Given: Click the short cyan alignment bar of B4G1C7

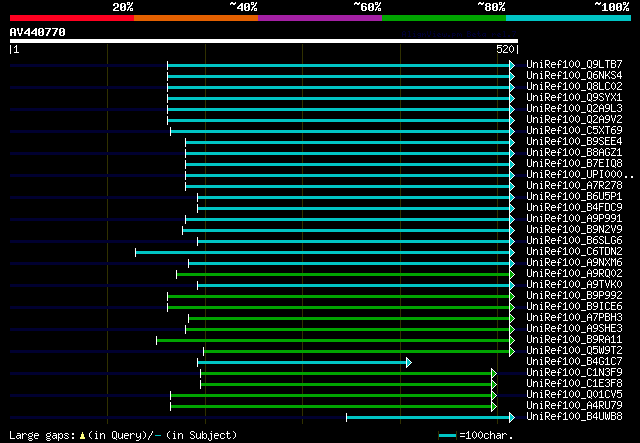Looking at the screenshot, I should click(x=302, y=363).
